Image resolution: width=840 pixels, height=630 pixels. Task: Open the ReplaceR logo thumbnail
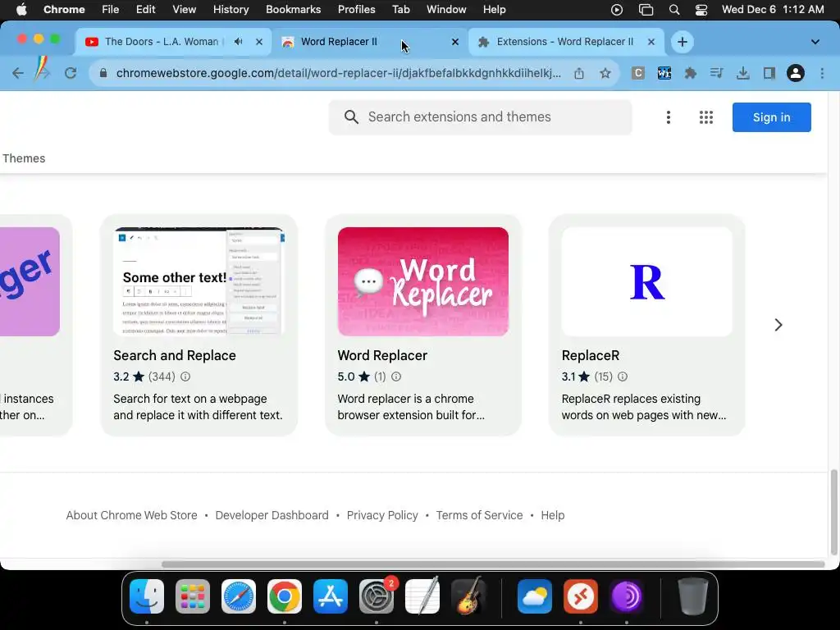[x=647, y=282]
